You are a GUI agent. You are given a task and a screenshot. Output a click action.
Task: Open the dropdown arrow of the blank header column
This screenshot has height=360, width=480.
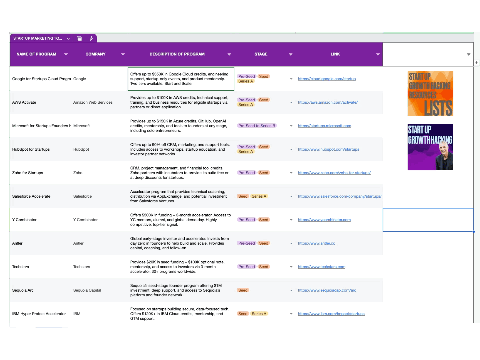coord(468,54)
